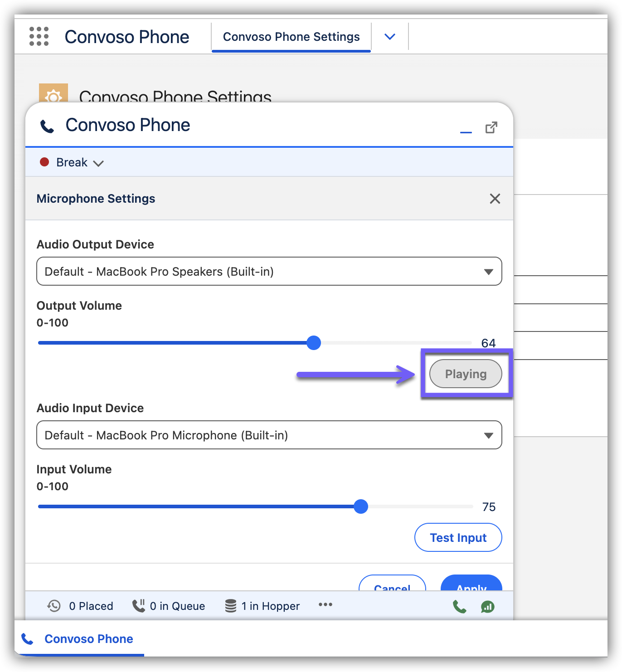Click the 1 in Hopper database icon
The height and width of the screenshot is (672, 622).
[x=231, y=606]
